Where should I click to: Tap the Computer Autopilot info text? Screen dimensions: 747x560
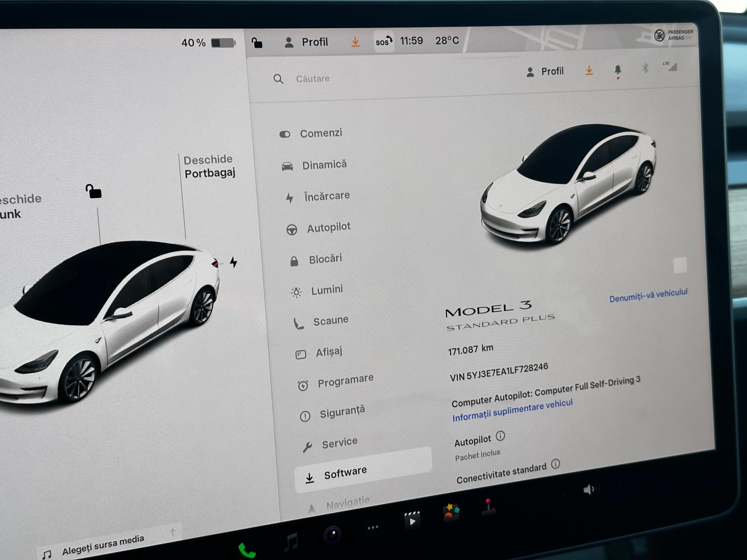pyautogui.click(x=546, y=392)
